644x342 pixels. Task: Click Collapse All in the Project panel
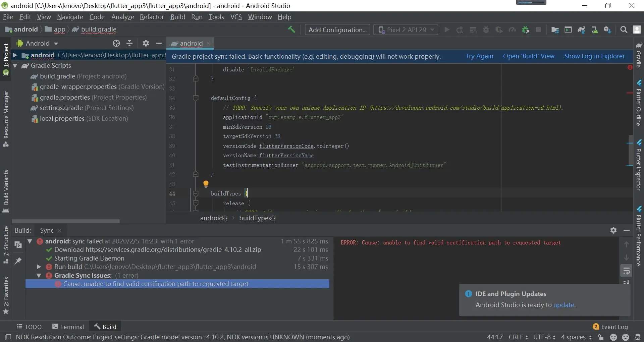click(129, 43)
